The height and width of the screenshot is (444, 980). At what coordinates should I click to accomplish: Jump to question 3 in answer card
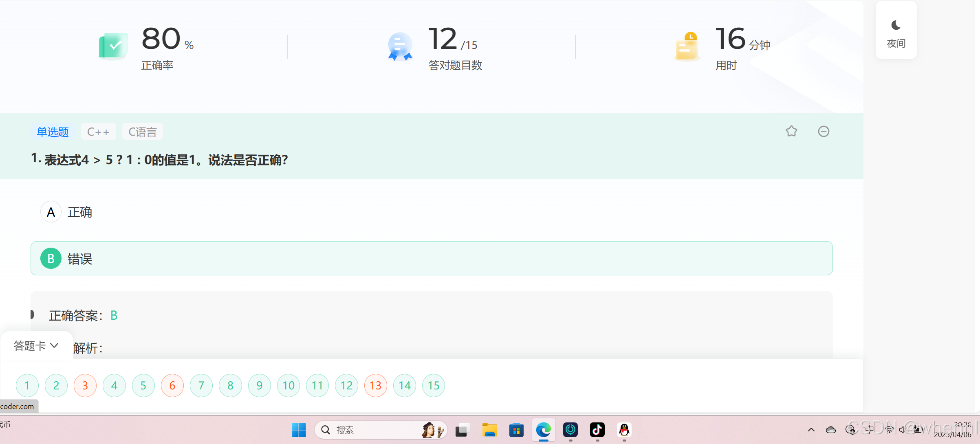[85, 385]
